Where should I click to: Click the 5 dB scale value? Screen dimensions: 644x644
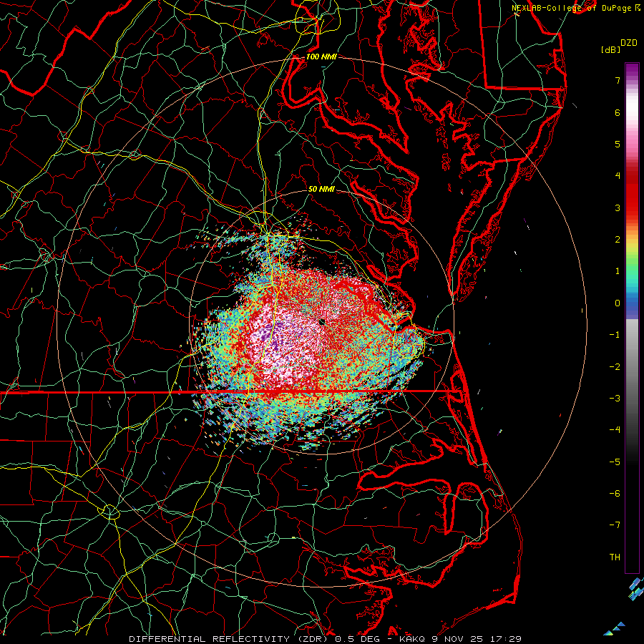pos(618,144)
